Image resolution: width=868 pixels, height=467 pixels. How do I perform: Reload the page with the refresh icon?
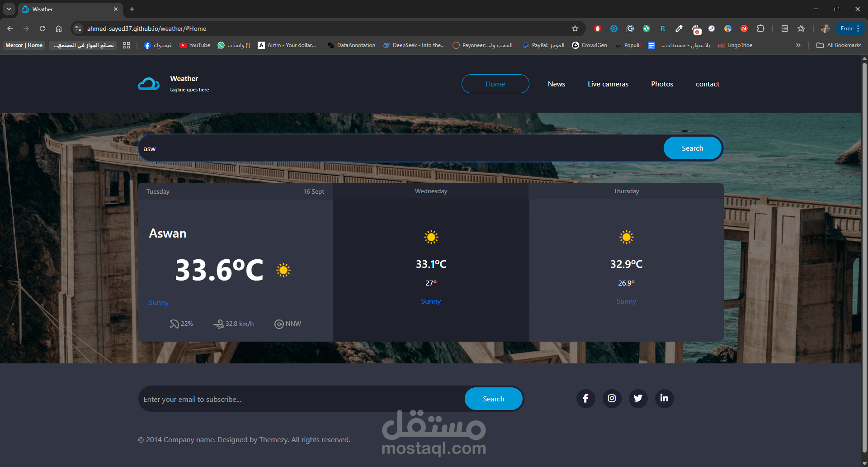(x=42, y=29)
